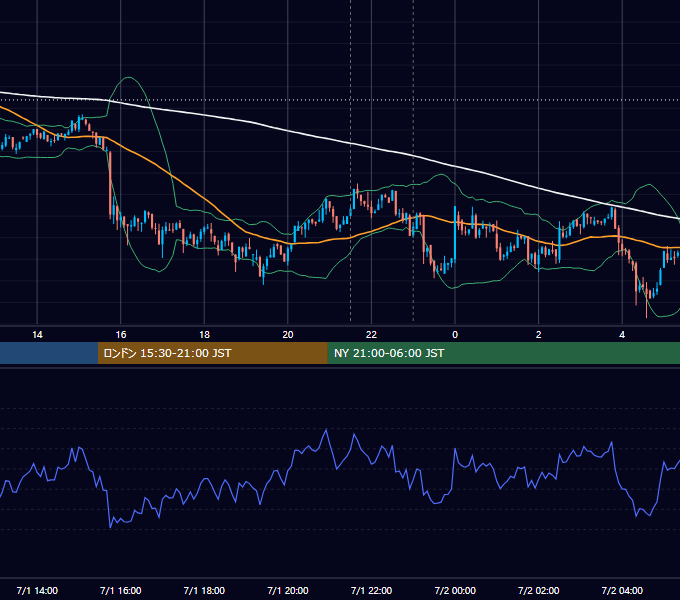Viewport: 680px width, 600px height.
Task: Click the 0 hour label on price chart axis
Action: [455, 335]
